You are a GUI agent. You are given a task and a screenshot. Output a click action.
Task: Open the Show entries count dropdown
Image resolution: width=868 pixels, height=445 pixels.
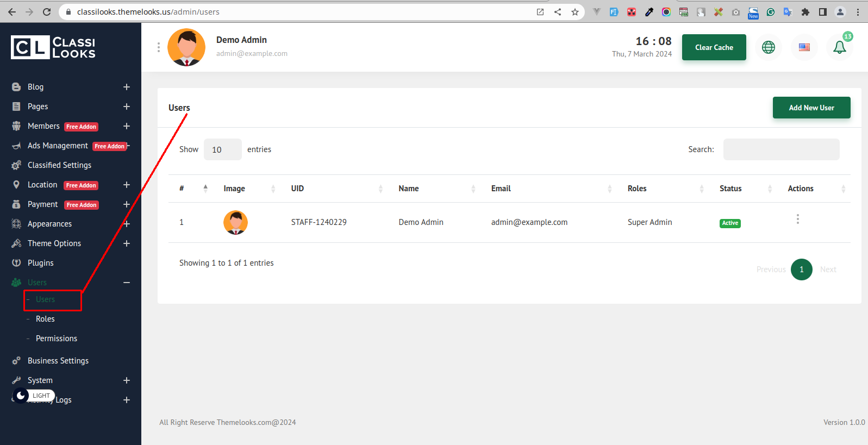pos(222,149)
